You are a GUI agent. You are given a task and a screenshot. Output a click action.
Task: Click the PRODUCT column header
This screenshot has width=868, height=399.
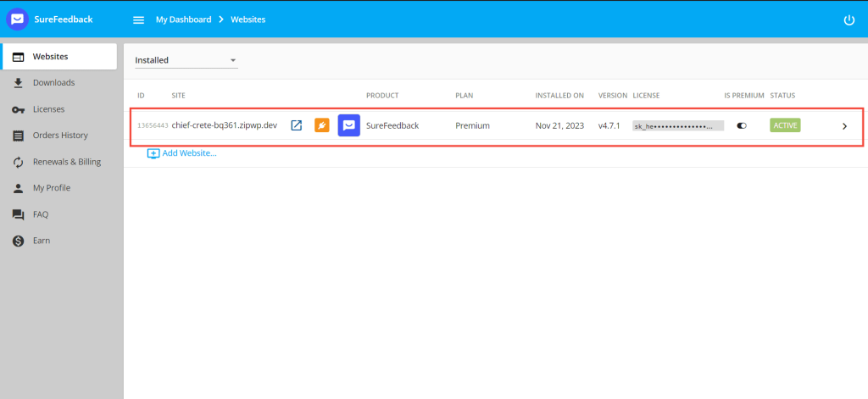[382, 96]
